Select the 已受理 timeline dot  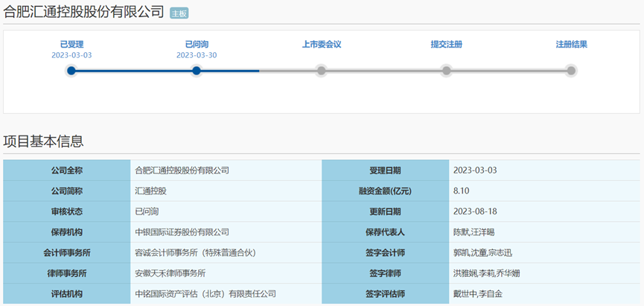71,71
